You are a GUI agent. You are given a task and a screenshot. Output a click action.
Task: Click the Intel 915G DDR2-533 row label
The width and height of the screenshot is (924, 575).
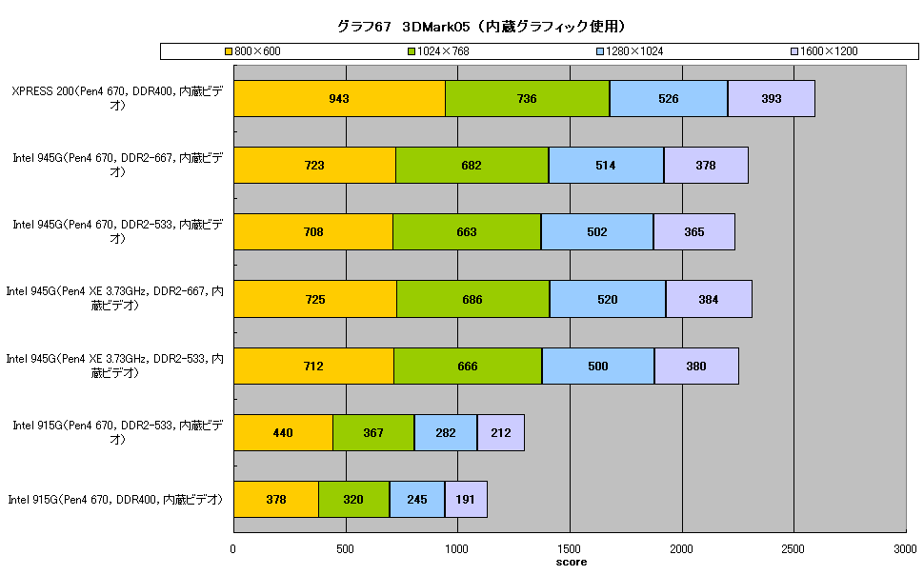click(118, 432)
